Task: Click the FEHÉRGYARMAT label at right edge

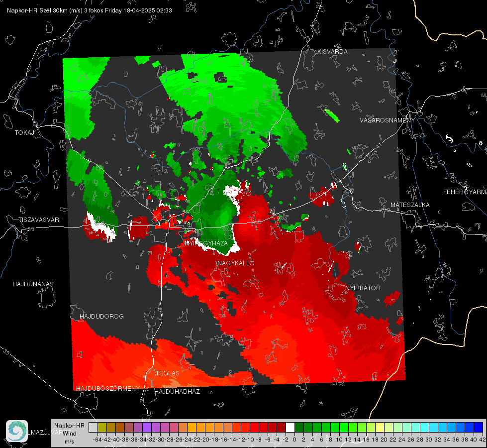Action: pyautogui.click(x=465, y=192)
